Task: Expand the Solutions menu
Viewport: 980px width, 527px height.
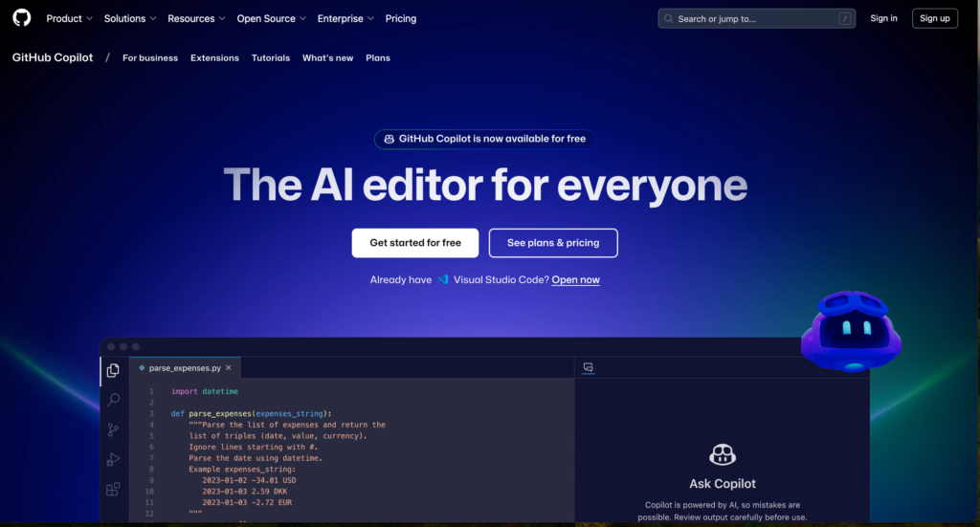Action: pyautogui.click(x=130, y=19)
